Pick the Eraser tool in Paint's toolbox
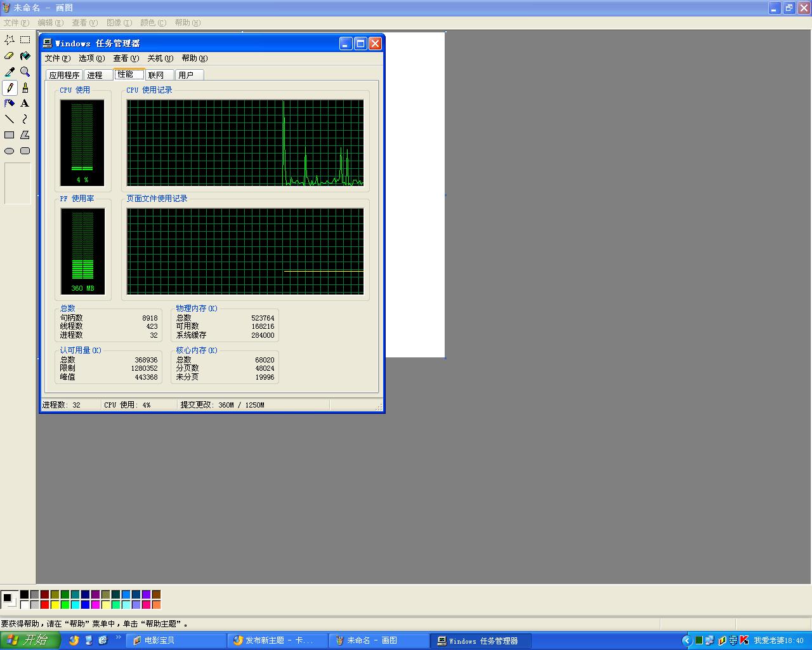Screen dimensions: 812x650 [x=10, y=56]
